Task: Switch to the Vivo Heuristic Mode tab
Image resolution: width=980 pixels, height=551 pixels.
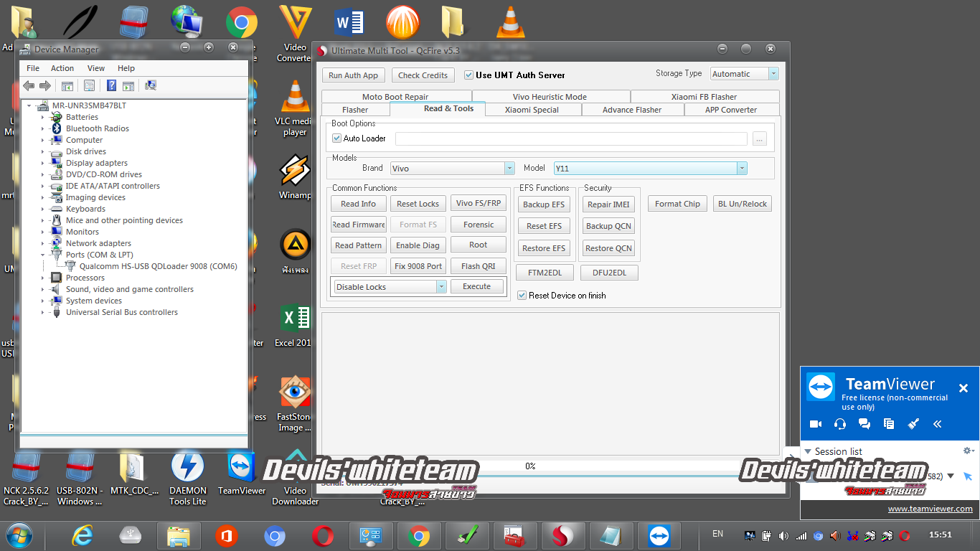Action: [550, 97]
